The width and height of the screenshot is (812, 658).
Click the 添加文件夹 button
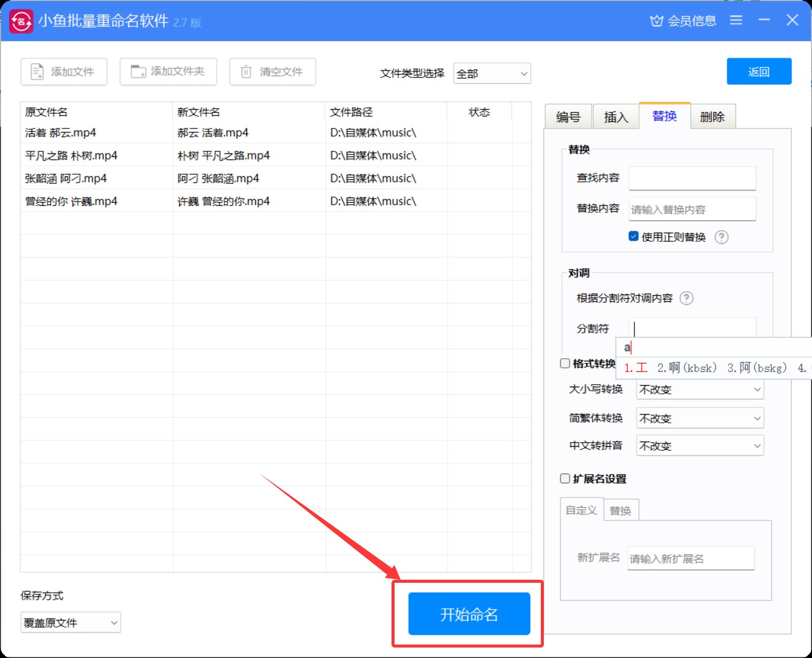[168, 72]
